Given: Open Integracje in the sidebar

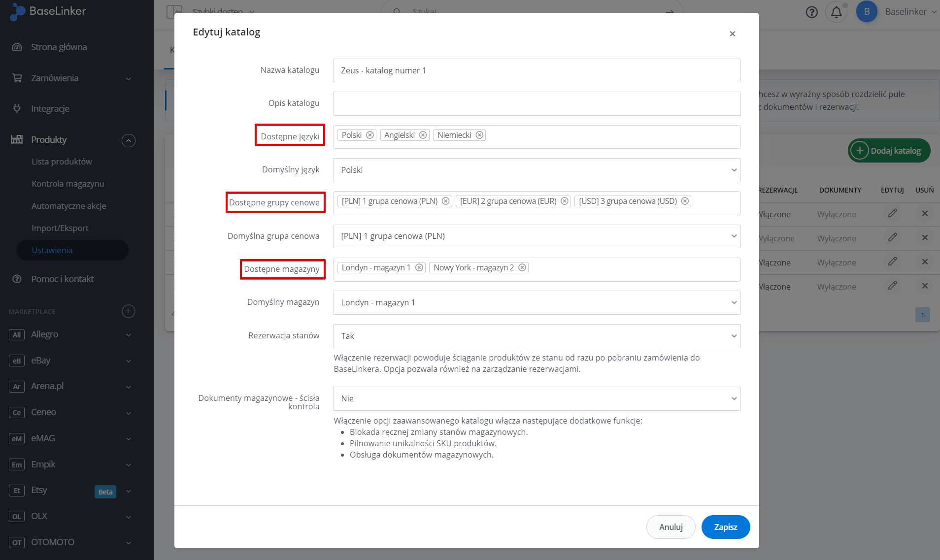Looking at the screenshot, I should click(x=50, y=109).
